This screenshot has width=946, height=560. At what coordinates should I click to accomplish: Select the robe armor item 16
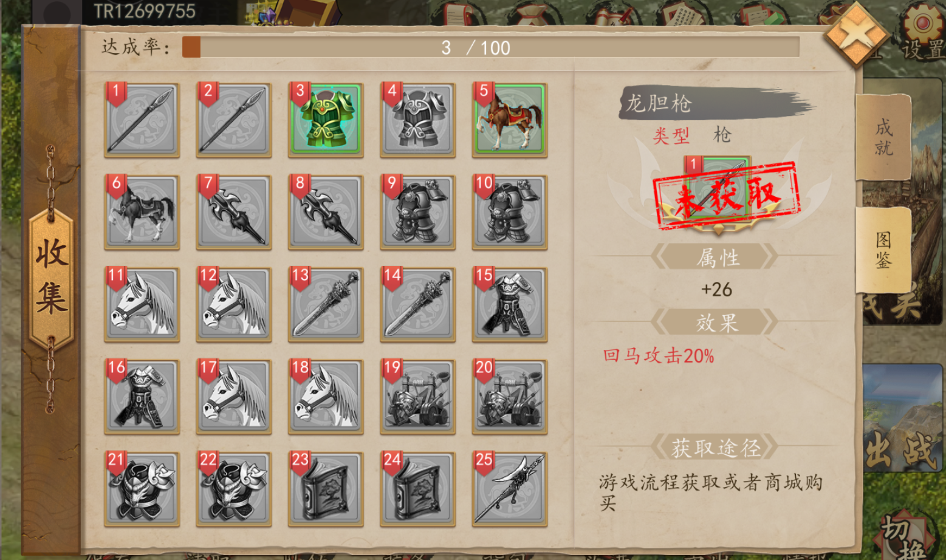tap(142, 397)
